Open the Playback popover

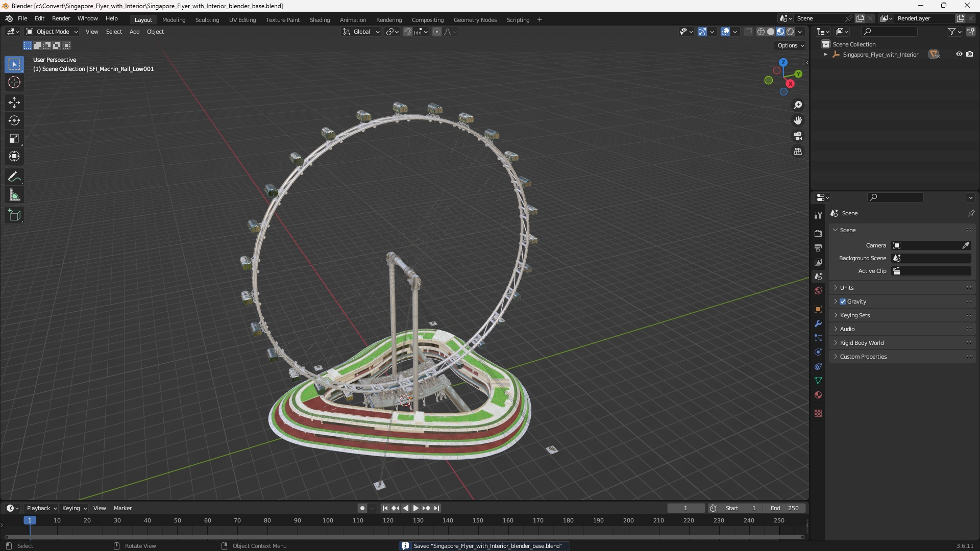tap(41, 508)
